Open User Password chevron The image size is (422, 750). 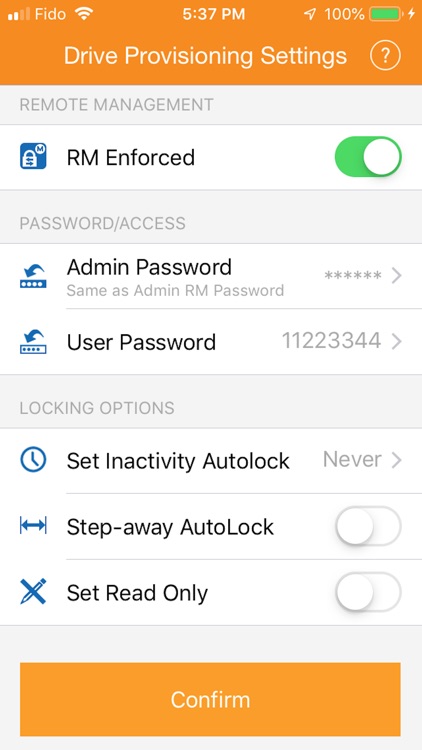click(396, 342)
